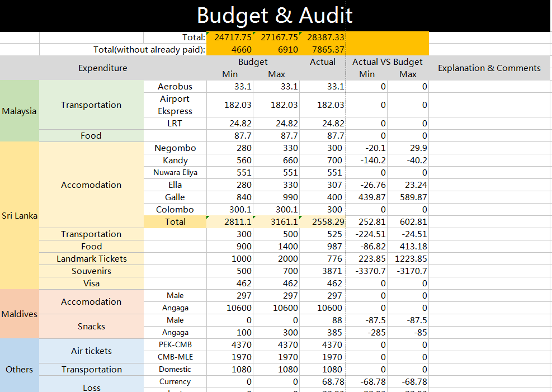
Task: Select the Sri Lanka region cell
Action: (x=20, y=216)
